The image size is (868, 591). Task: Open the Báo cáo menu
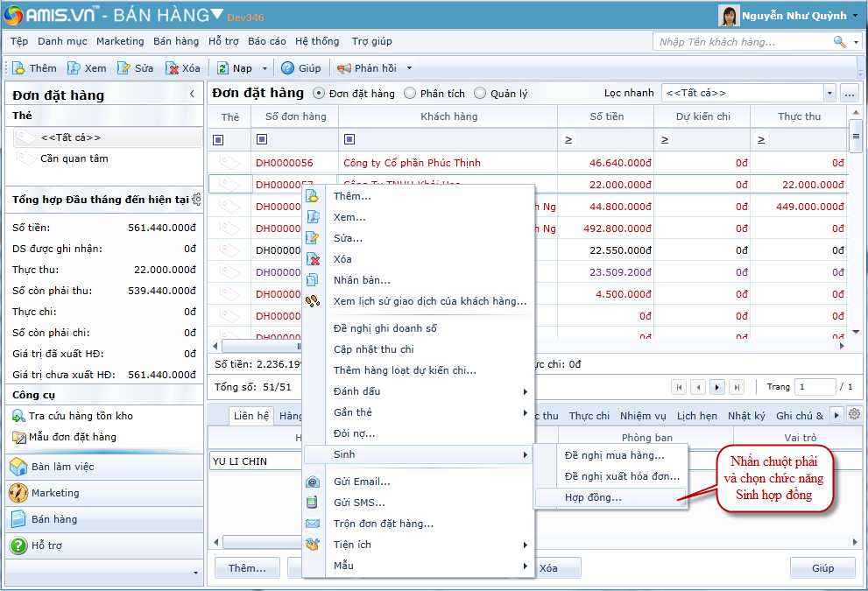(x=266, y=41)
